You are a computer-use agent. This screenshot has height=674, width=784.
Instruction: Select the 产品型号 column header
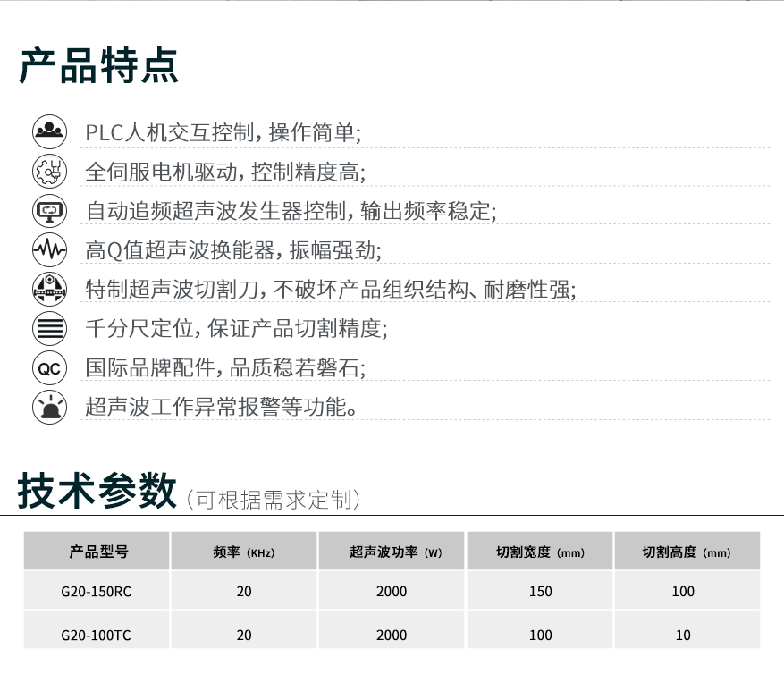(97, 552)
